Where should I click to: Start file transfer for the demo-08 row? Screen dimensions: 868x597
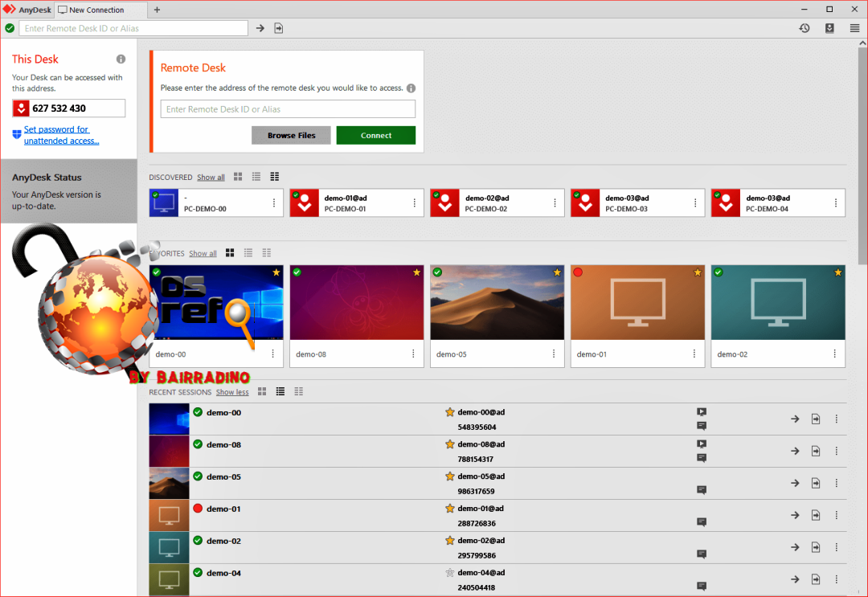click(816, 451)
